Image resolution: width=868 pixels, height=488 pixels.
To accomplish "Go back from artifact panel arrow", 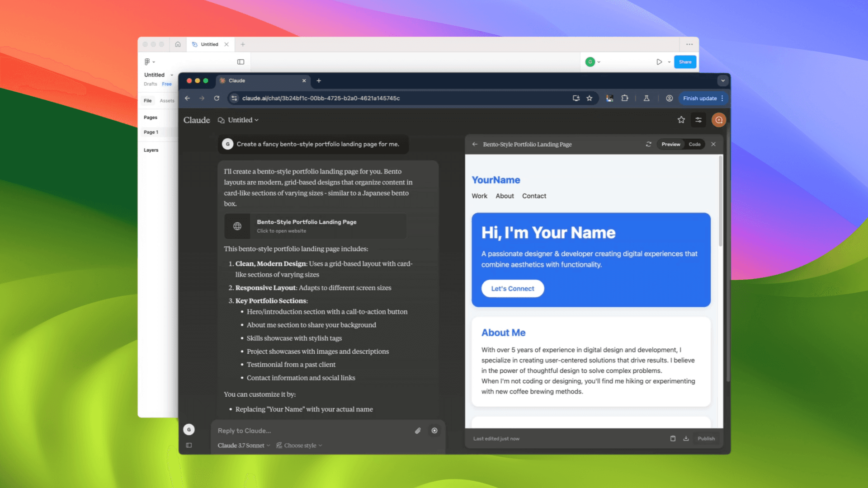I will click(x=475, y=144).
